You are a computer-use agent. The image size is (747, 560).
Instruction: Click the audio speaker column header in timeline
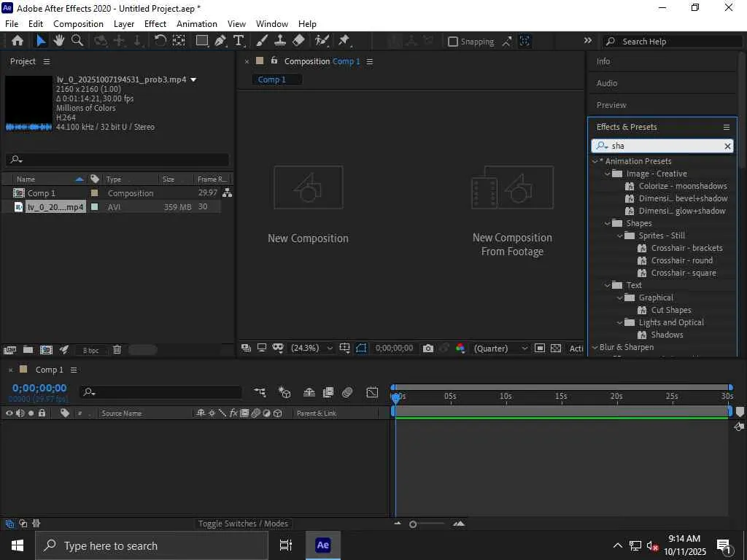(20, 413)
